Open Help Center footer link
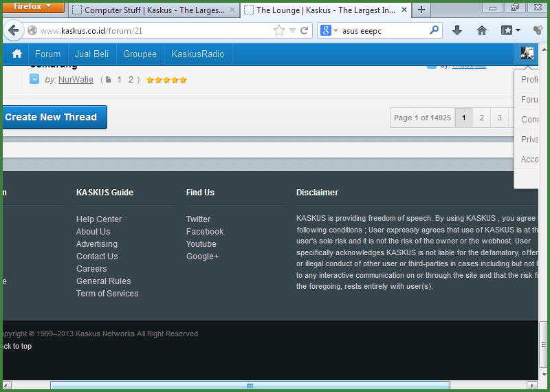This screenshot has width=550, height=392. [99, 219]
